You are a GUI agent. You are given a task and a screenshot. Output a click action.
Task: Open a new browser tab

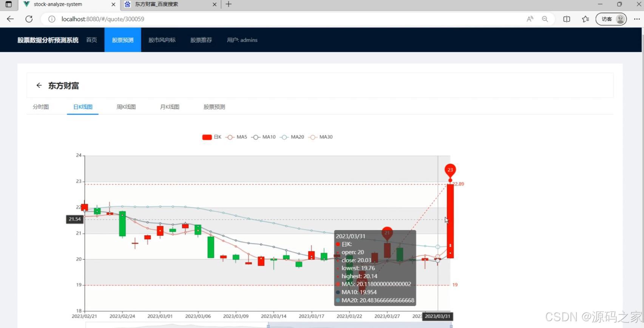click(229, 5)
